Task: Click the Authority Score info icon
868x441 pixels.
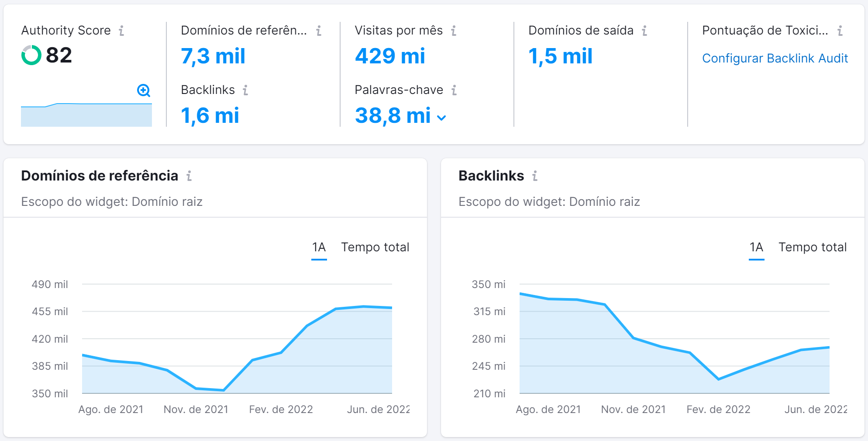Action: [x=122, y=31]
